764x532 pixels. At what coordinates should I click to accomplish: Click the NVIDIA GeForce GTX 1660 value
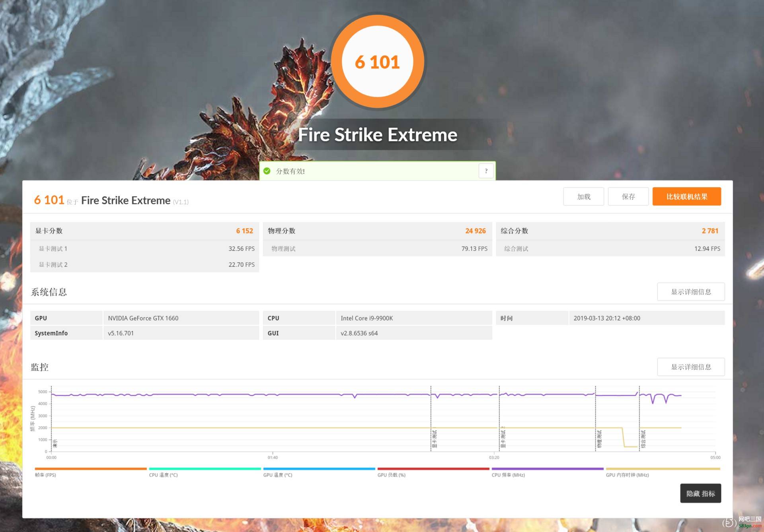click(143, 318)
